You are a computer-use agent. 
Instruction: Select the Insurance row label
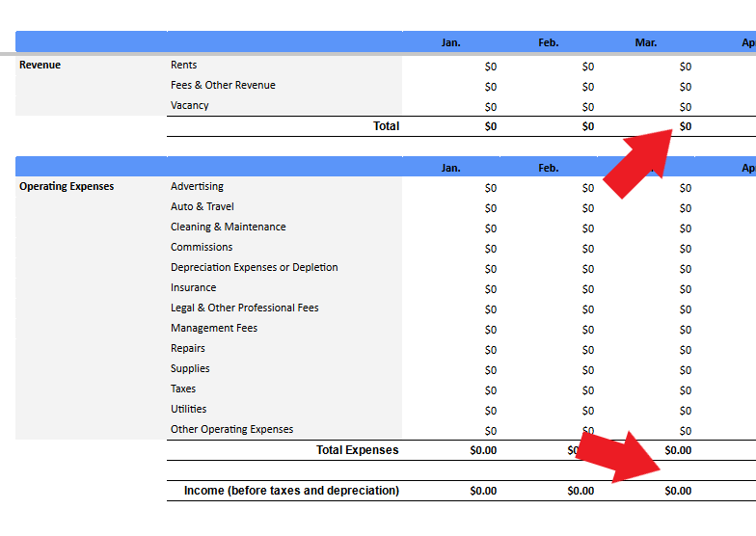(x=193, y=287)
